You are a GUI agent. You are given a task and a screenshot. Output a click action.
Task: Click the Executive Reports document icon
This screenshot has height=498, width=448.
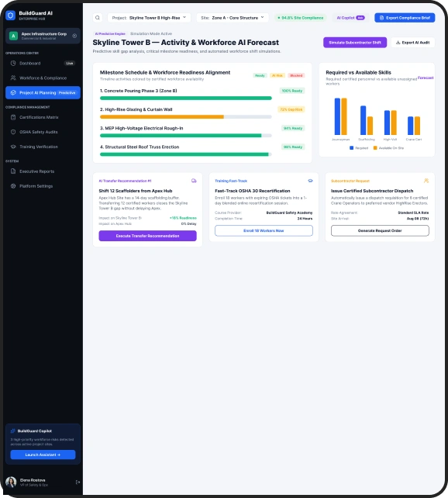[x=13, y=171]
